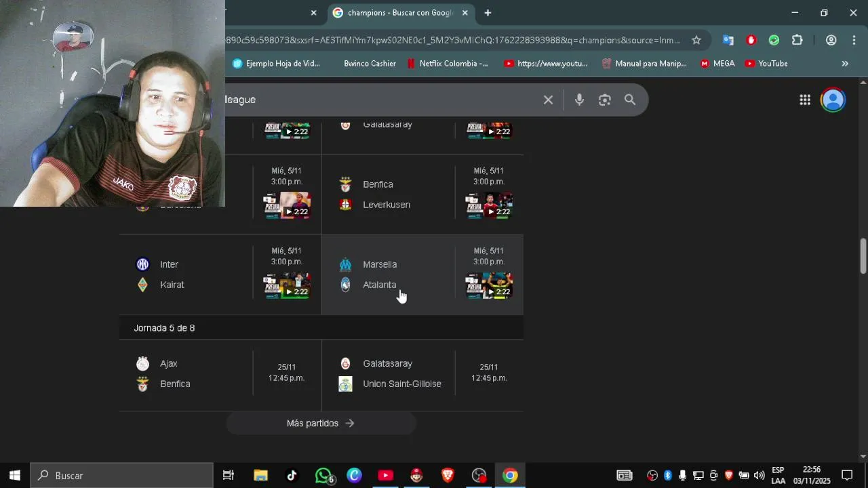Open the Bwinco Cashier bookmark
The height and width of the screenshot is (488, 868).
370,64
